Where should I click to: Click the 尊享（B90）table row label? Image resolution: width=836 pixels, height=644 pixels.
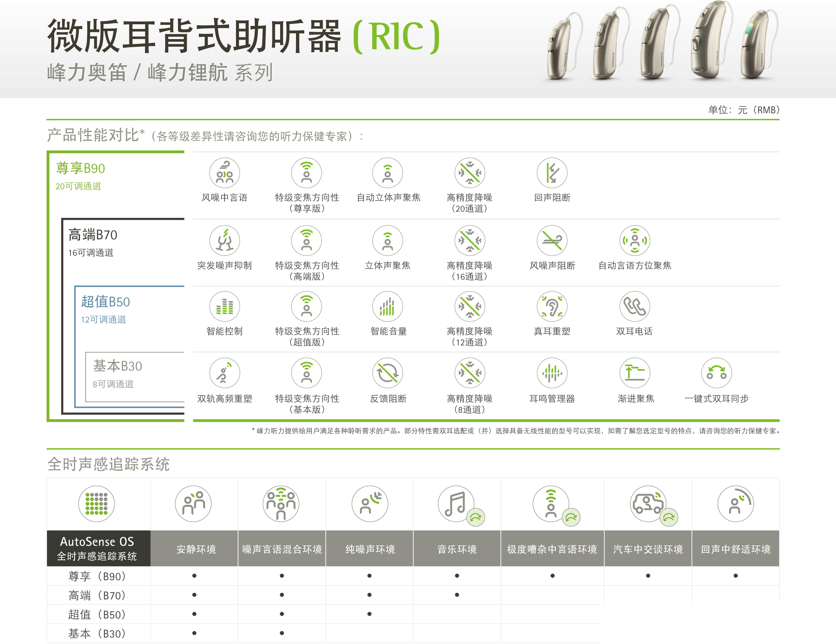tap(97, 576)
